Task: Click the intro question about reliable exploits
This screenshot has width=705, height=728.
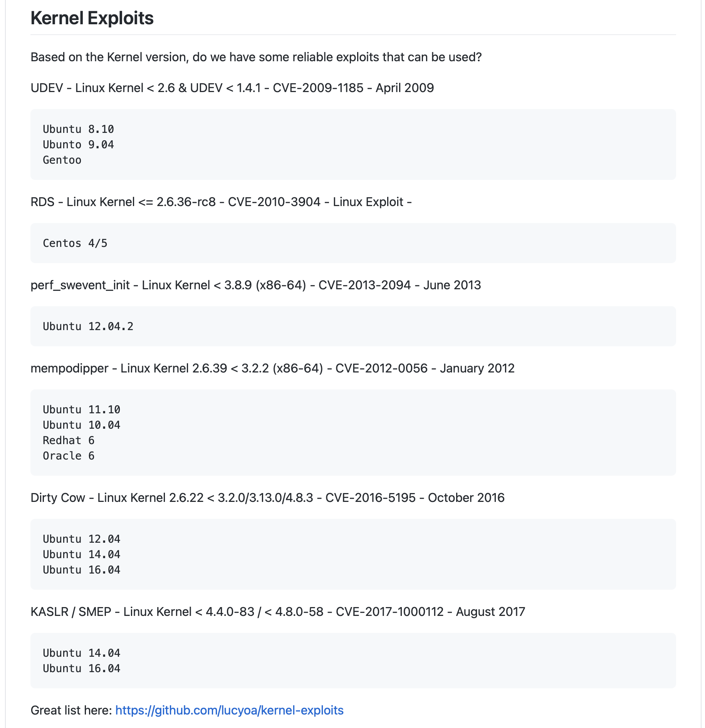Action: click(x=256, y=57)
